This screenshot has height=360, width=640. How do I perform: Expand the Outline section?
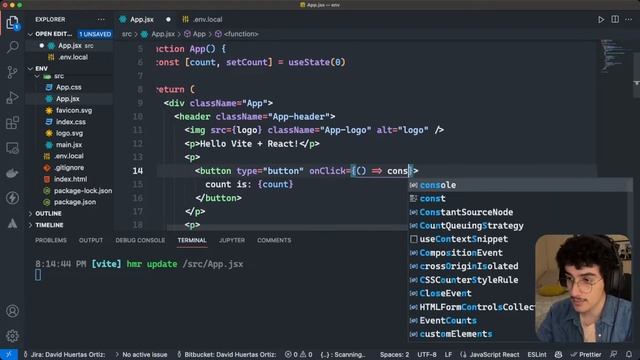30,213
